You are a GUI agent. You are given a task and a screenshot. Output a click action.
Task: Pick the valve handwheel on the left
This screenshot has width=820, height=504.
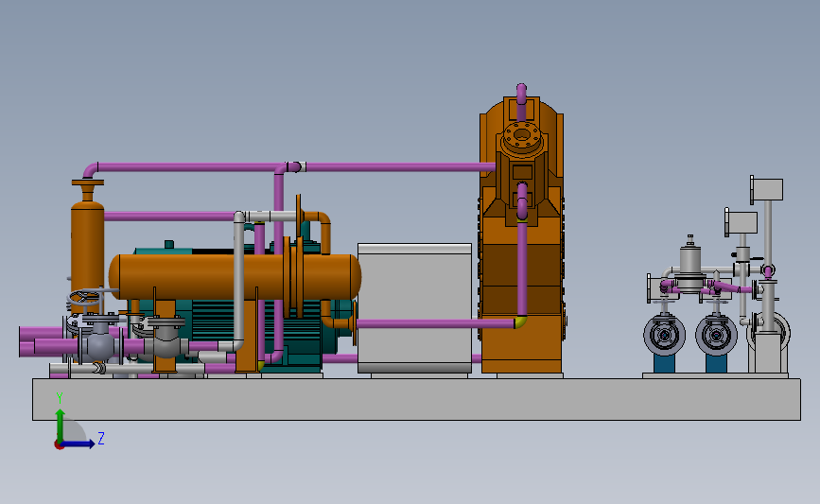pos(83,298)
